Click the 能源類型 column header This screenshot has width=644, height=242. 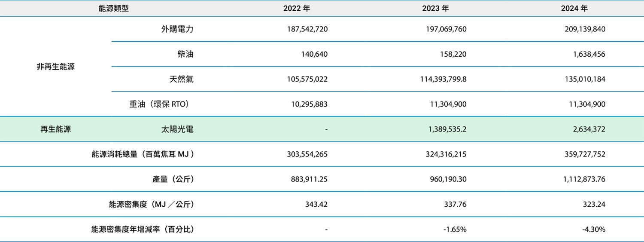113,9
